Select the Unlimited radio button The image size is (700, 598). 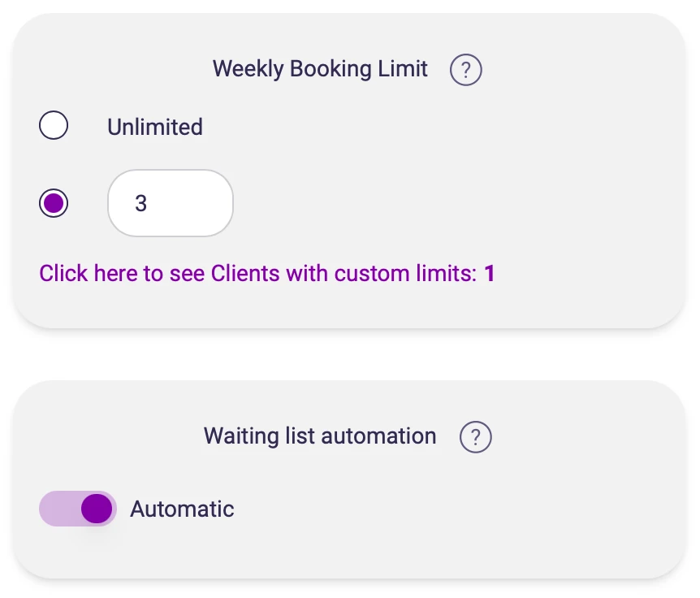(54, 126)
